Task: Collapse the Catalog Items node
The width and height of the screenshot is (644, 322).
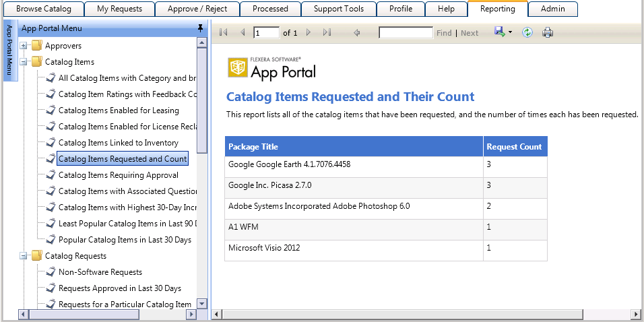Action: 24,62
